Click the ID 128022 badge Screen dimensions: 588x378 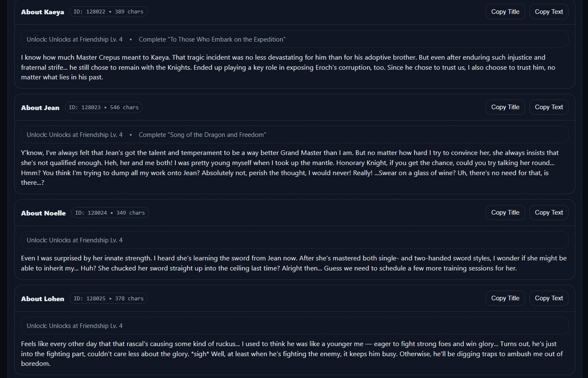tap(108, 12)
